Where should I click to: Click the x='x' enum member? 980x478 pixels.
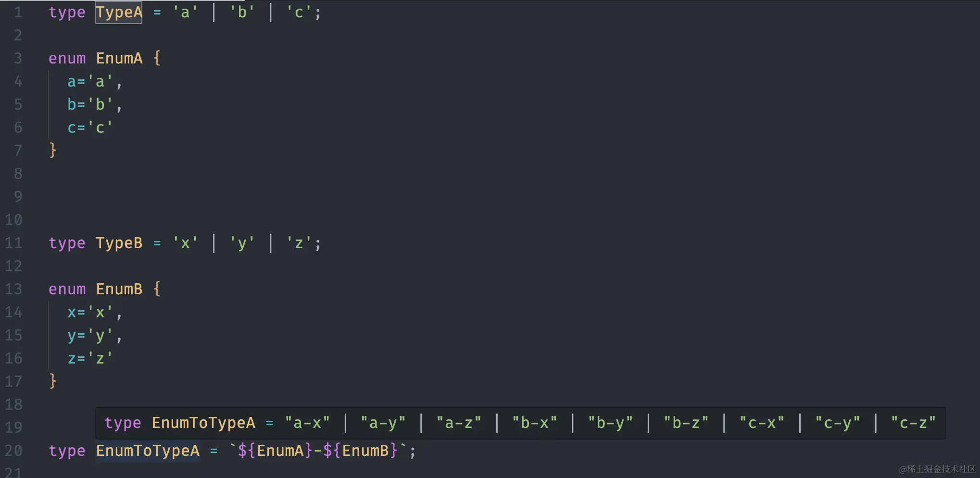tap(90, 313)
